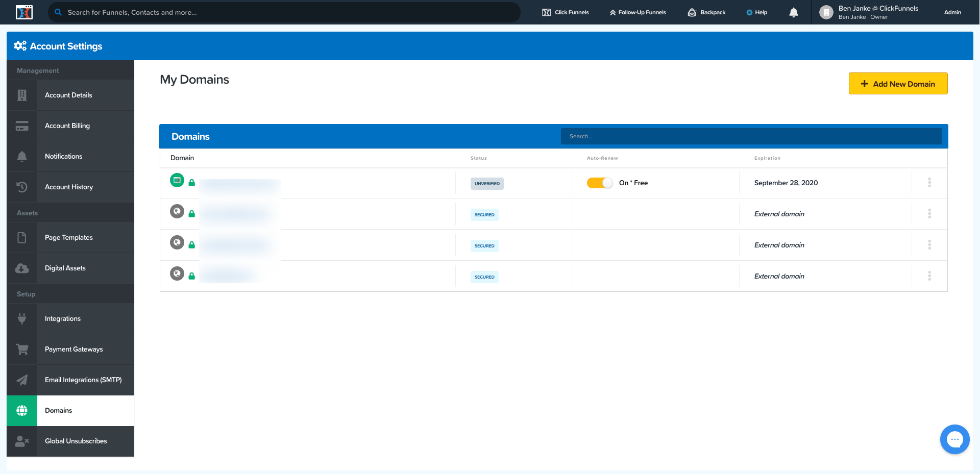Click the Payment Gateways cart icon
Screen dimensions: 980x474
[22, 350]
